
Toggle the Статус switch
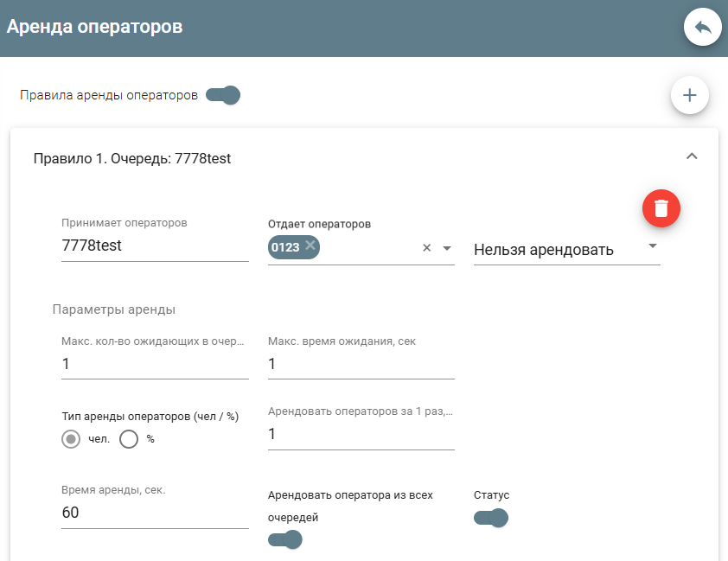click(x=491, y=518)
